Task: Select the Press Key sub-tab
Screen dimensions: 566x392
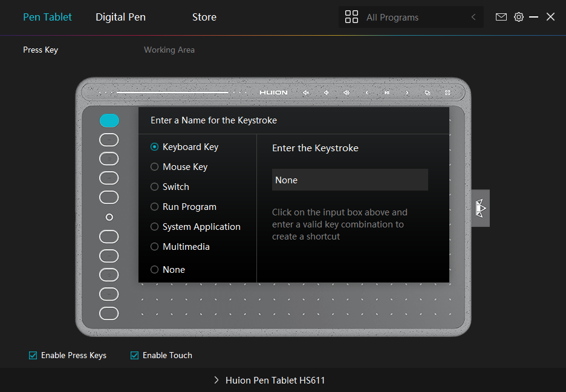Action: pos(41,50)
